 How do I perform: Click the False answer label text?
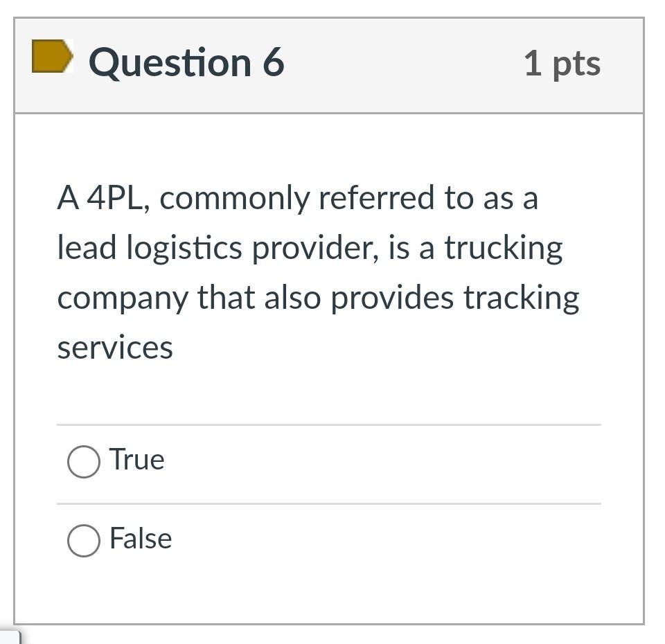pos(140,538)
